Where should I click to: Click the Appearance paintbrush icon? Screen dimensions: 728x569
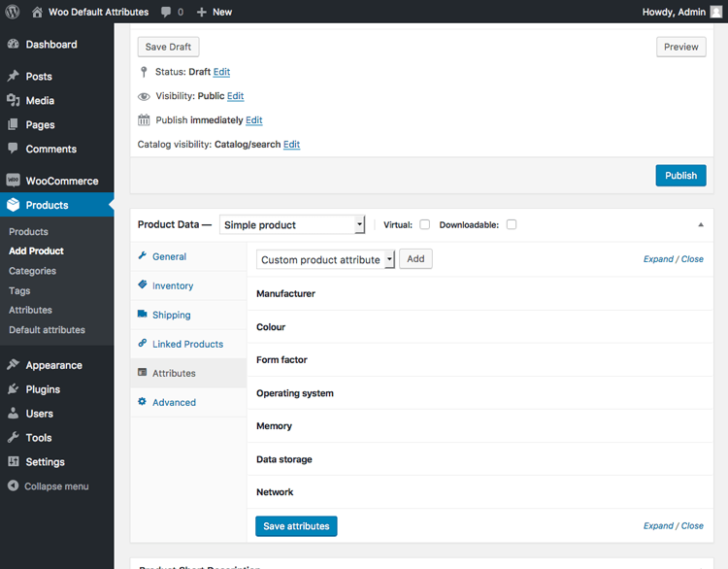[x=14, y=365]
